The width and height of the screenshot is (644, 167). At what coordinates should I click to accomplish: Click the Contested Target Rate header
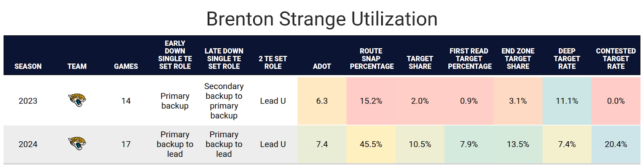[x=616, y=59]
